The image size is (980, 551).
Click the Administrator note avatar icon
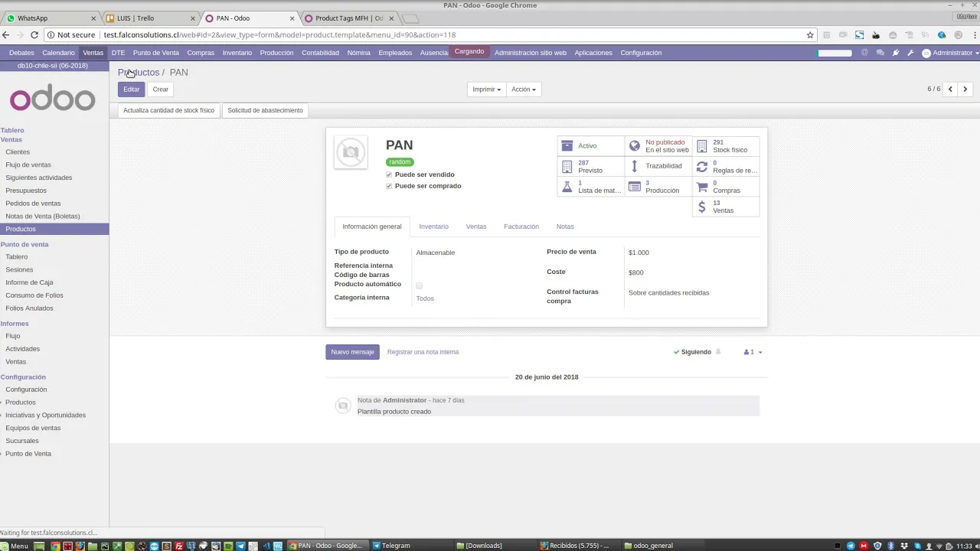342,406
